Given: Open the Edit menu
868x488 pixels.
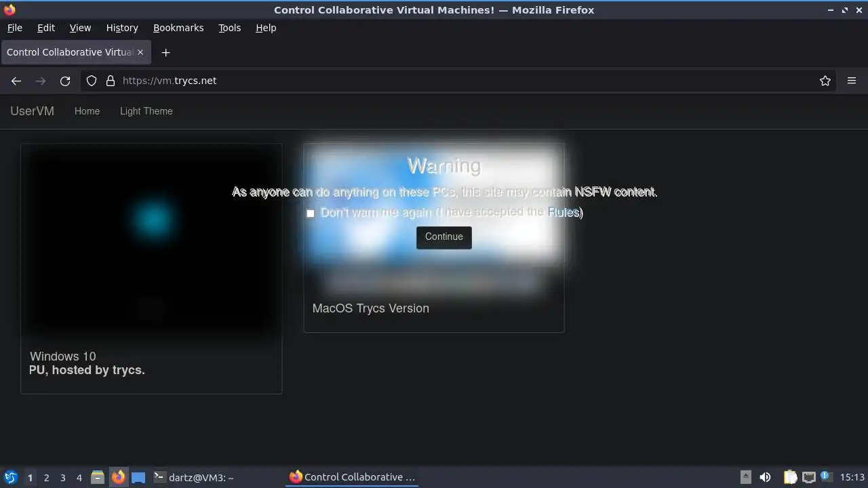Looking at the screenshot, I should [46, 28].
